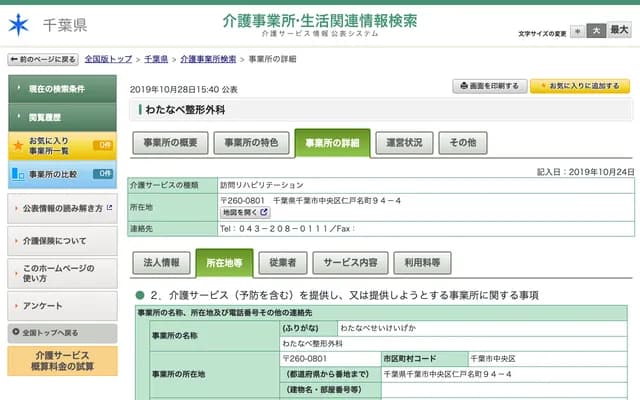Click furigana value わたなべせいけいげか
The image size is (640, 400).
click(378, 328)
